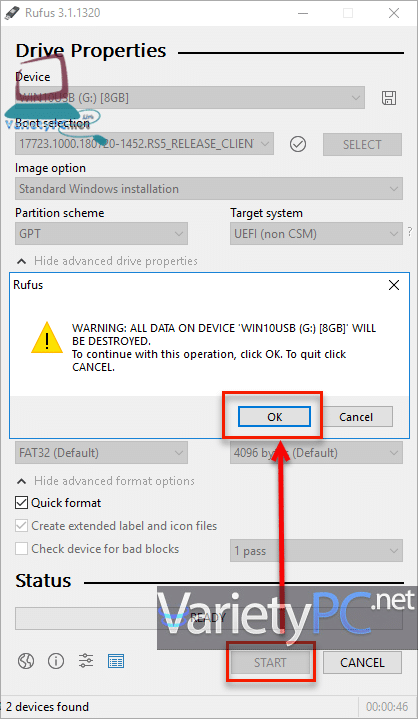Toggle the Quick format checkbox
This screenshot has height=719, width=418.
click(x=21, y=503)
